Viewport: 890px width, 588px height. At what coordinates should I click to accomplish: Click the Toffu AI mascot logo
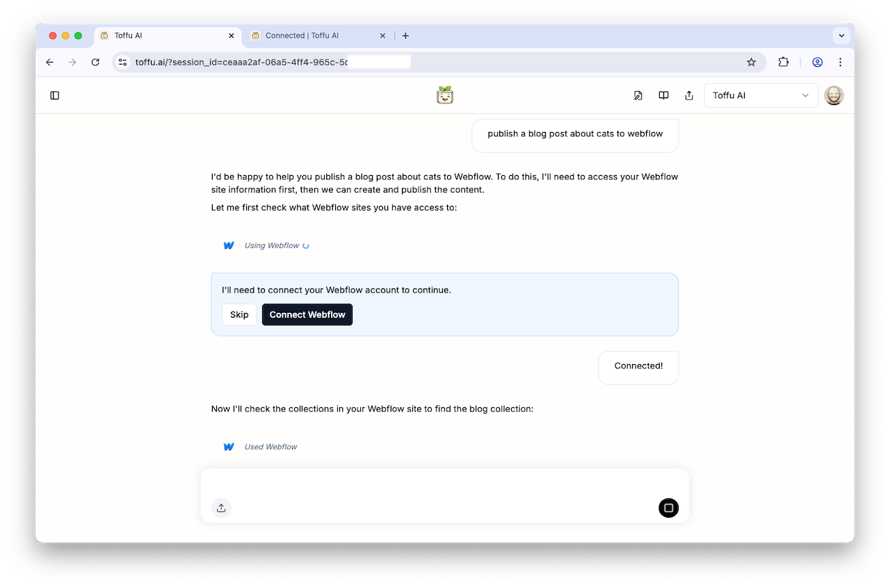point(444,95)
